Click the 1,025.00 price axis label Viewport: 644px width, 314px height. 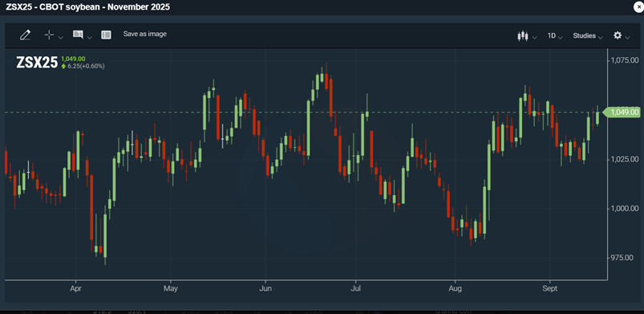click(x=624, y=159)
